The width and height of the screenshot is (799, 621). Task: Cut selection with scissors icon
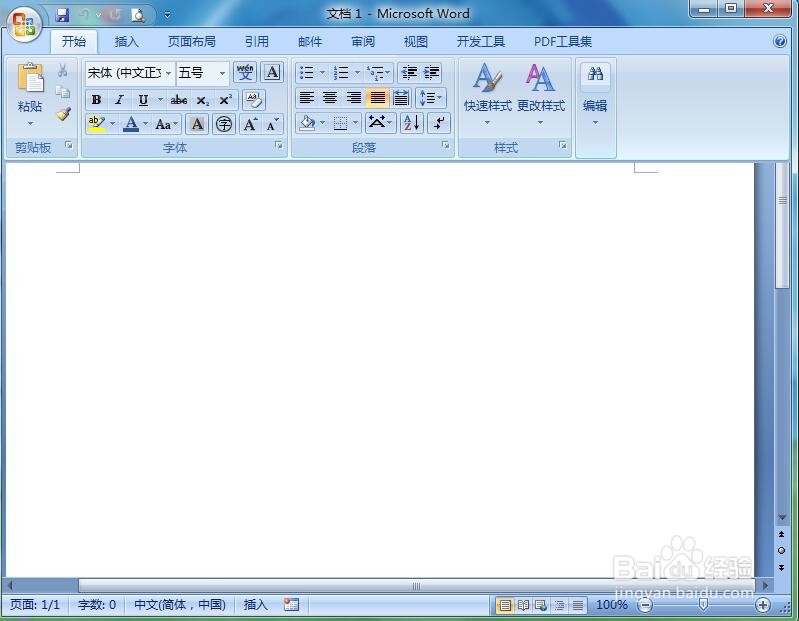(x=63, y=70)
